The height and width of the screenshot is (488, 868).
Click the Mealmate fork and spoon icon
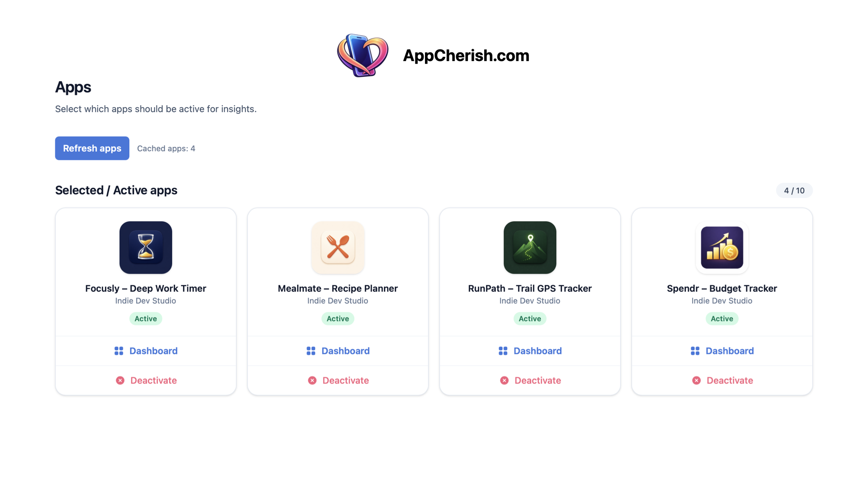[338, 248]
